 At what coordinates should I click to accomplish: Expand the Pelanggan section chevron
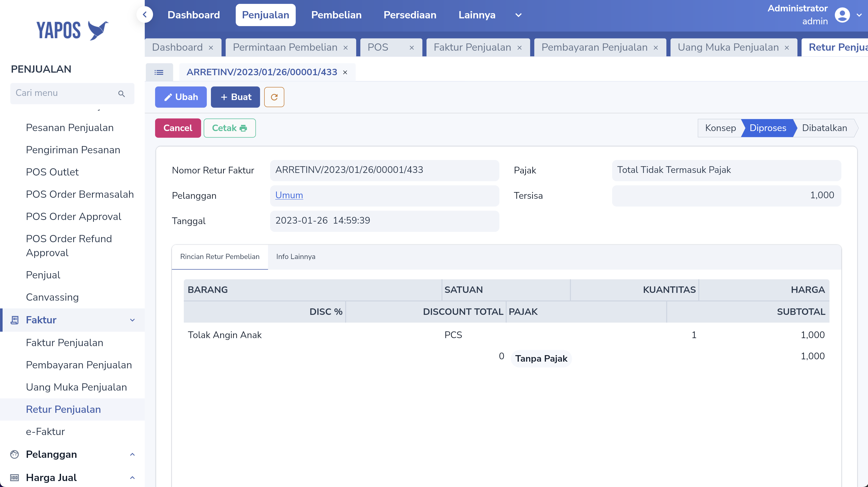pyautogui.click(x=132, y=454)
